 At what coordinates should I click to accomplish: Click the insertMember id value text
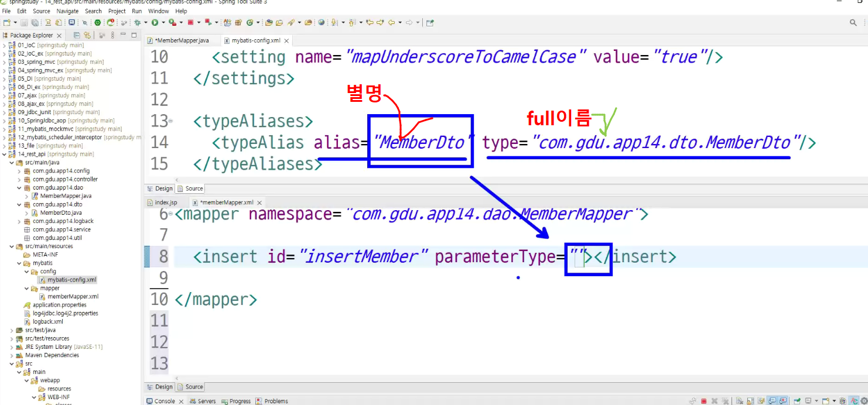(x=364, y=257)
